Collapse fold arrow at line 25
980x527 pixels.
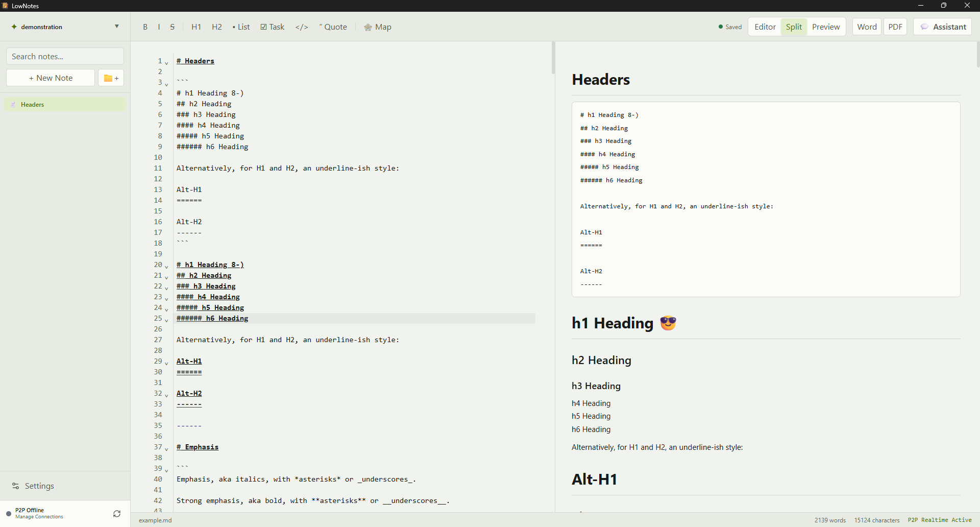point(166,320)
